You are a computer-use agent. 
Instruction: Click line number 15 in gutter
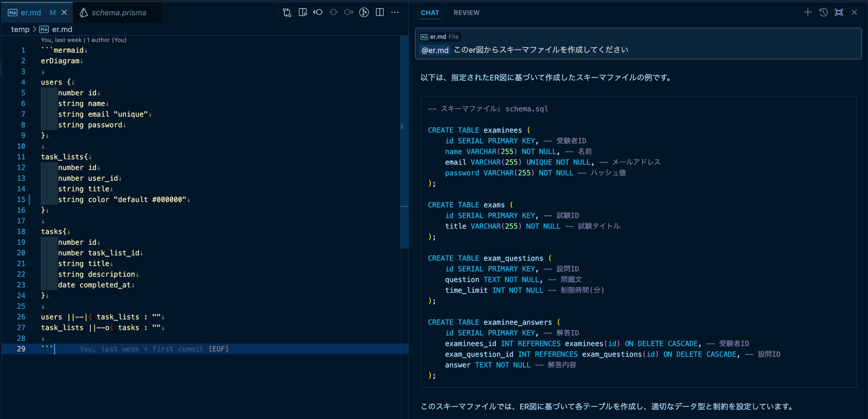coord(21,200)
